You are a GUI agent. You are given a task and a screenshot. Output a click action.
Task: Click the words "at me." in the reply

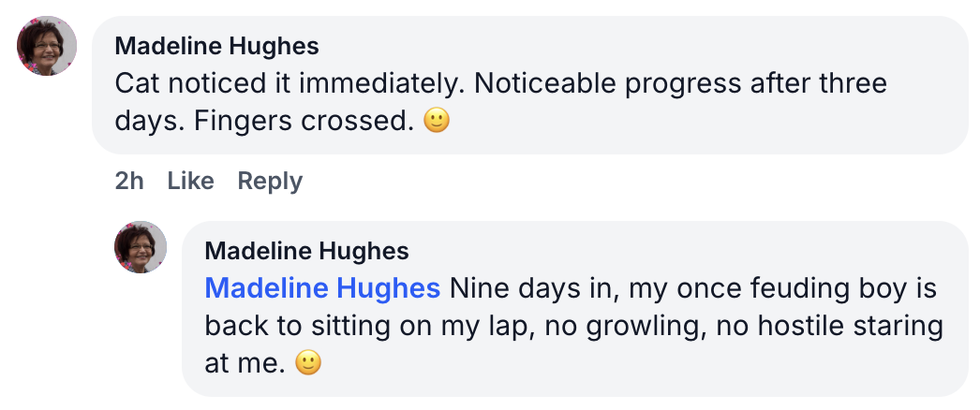(245, 363)
